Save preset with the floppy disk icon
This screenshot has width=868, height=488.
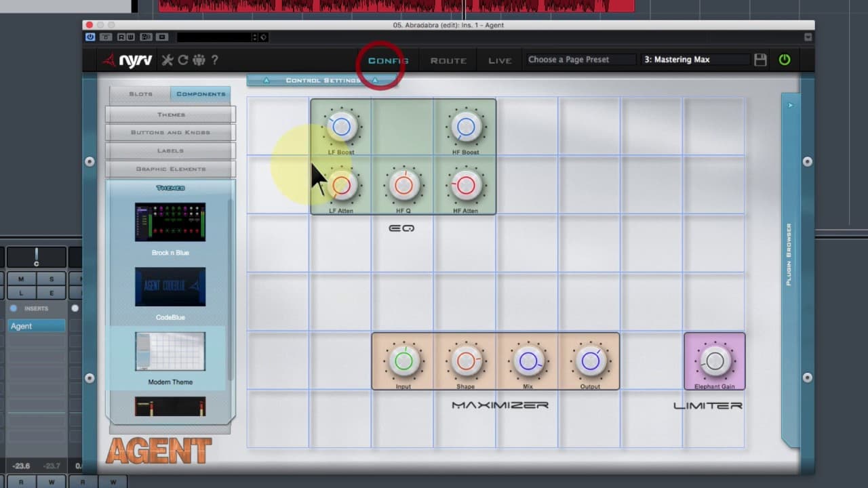coord(760,60)
